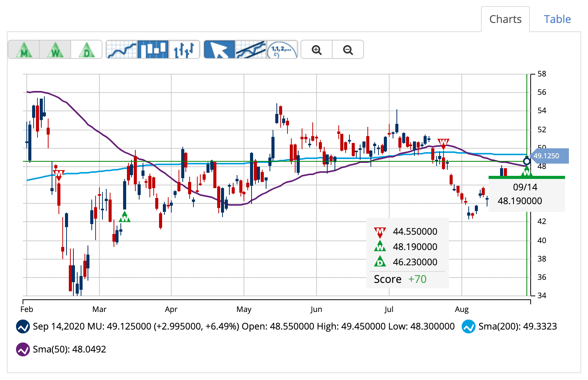
Task: Click the 09/14 tooltip date
Action: tap(525, 187)
